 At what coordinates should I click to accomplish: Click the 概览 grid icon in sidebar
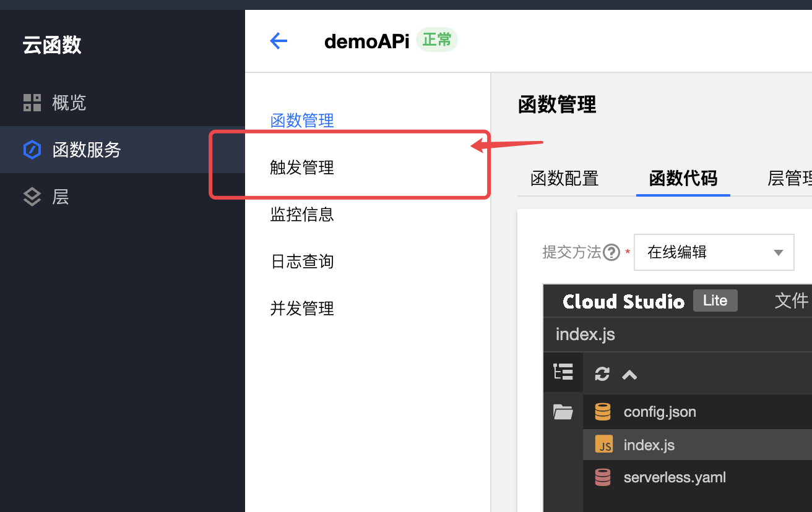click(x=32, y=103)
